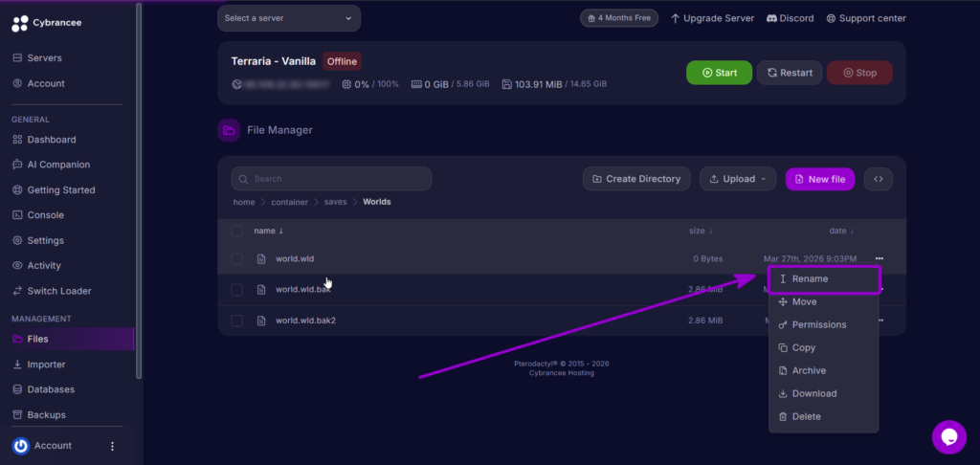Image resolution: width=980 pixels, height=465 pixels.
Task: Click the File Manager folder icon
Action: 229,130
